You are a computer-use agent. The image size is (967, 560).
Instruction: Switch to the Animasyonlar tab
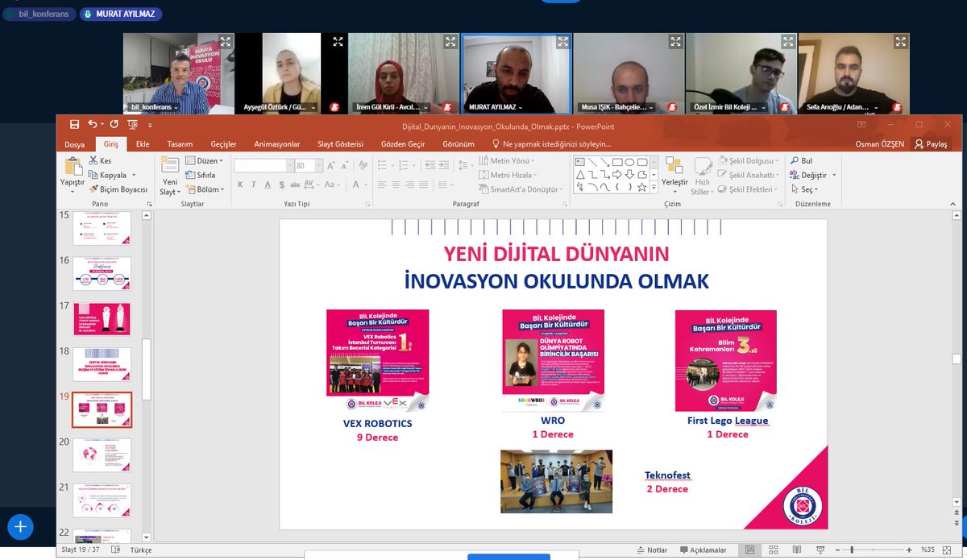(276, 144)
